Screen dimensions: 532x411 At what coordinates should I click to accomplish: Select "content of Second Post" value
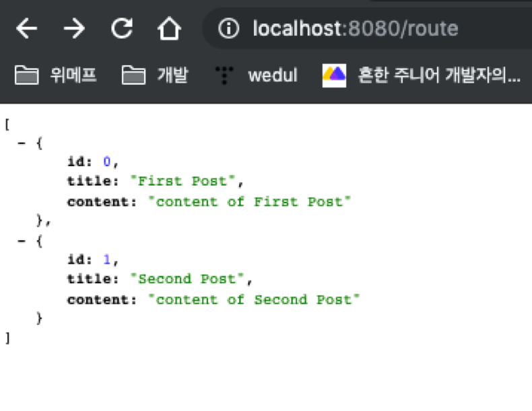(x=254, y=299)
